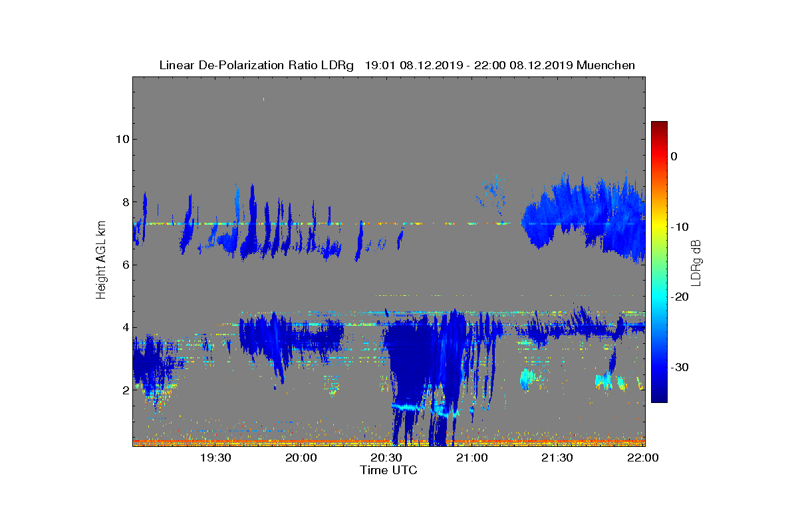Click the 19:30 time axis label
The height and width of the screenshot is (532, 798).
[215, 458]
